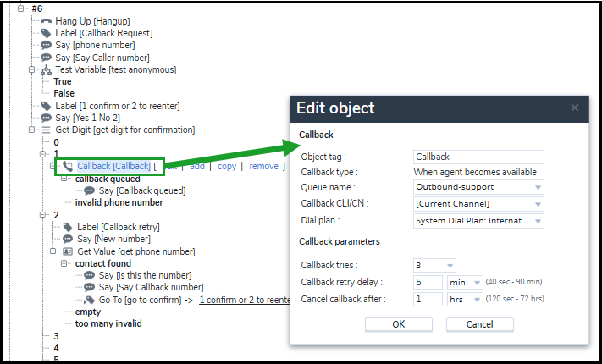
Task: Collapse the contact found branch
Action: tap(64, 263)
